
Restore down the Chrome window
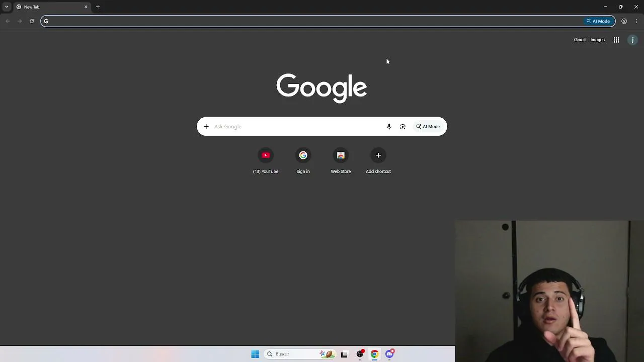tap(620, 7)
